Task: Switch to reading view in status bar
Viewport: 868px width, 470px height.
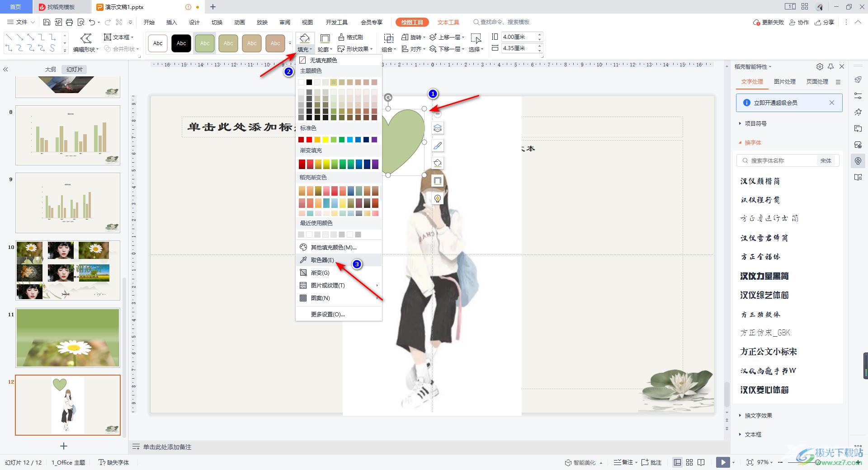Action: coord(701,462)
